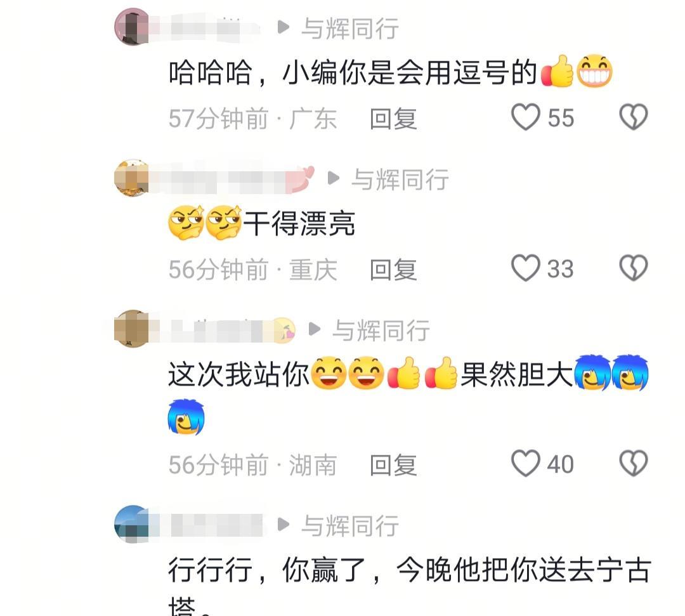Reply to the 56分钟前 湖南 comment

393,464
